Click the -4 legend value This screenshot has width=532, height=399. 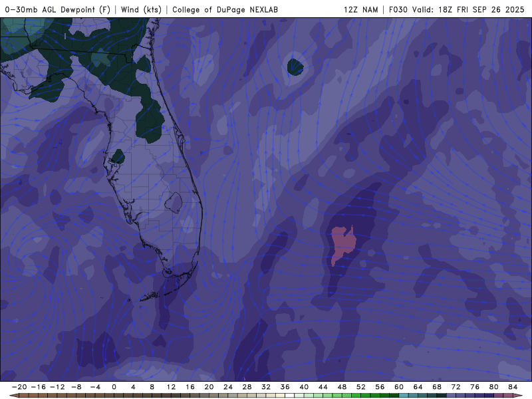[95, 387]
